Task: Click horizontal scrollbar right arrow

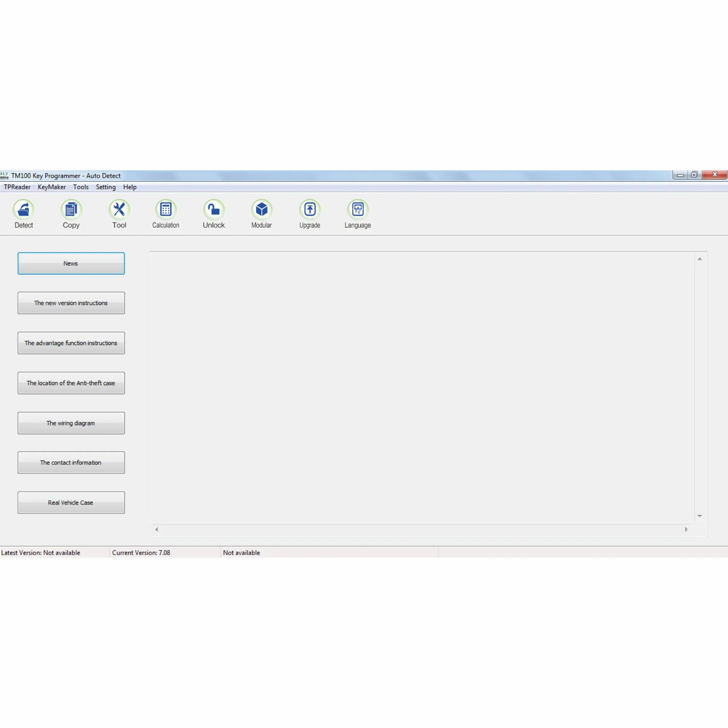Action: [686, 529]
